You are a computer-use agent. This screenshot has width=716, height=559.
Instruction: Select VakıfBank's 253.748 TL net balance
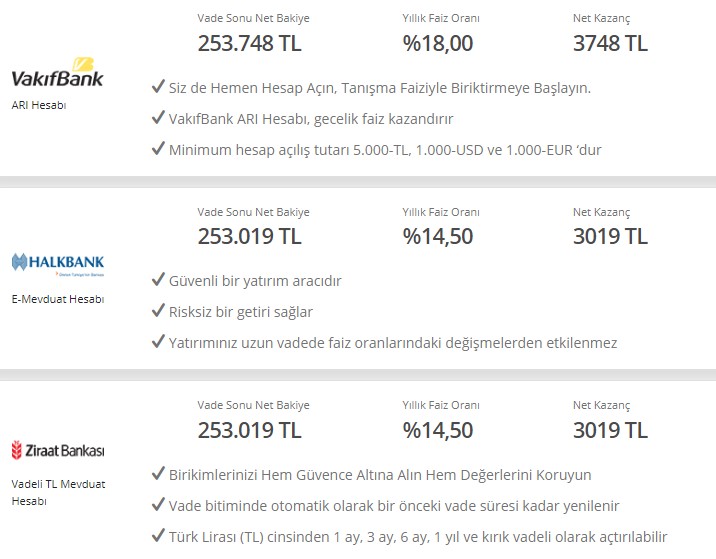tap(249, 43)
